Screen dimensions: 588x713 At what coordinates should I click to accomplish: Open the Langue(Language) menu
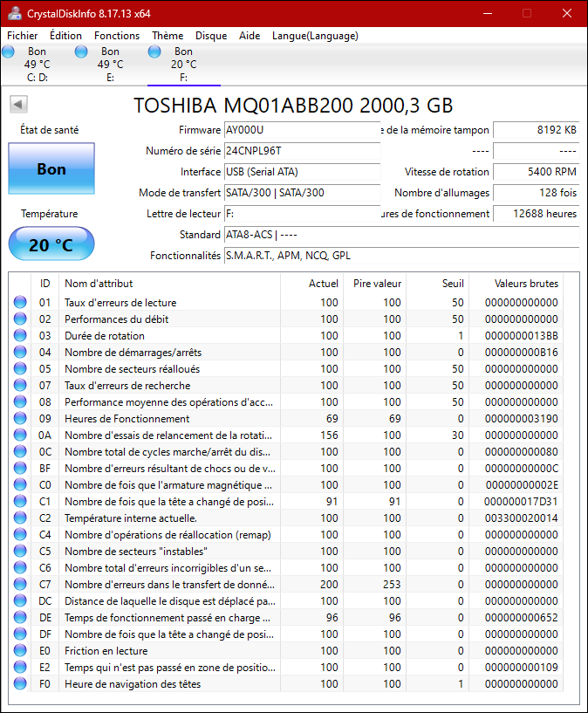315,36
